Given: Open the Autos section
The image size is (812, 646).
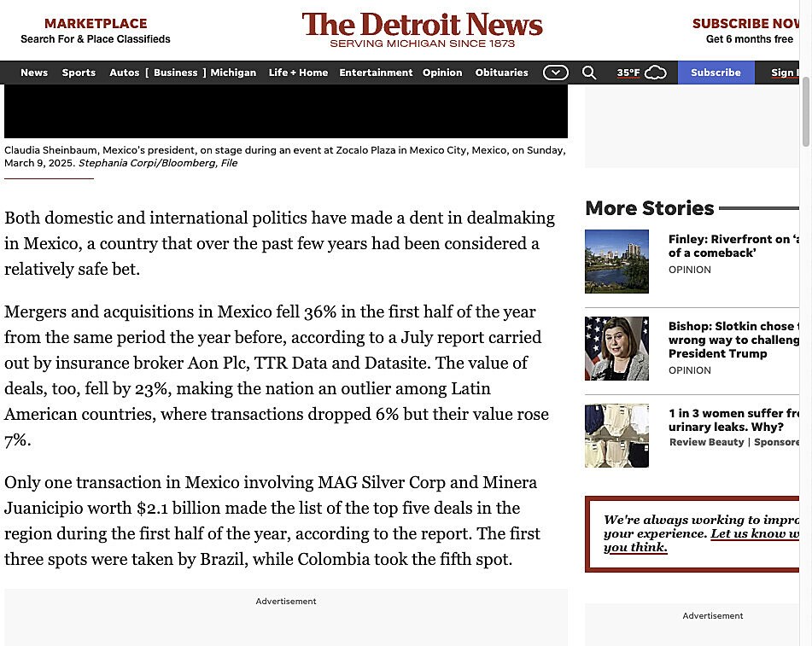Looking at the screenshot, I should 124,73.
